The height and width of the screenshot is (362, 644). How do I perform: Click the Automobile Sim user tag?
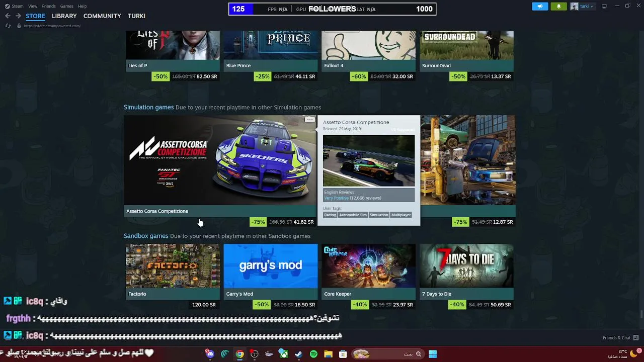[353, 215]
